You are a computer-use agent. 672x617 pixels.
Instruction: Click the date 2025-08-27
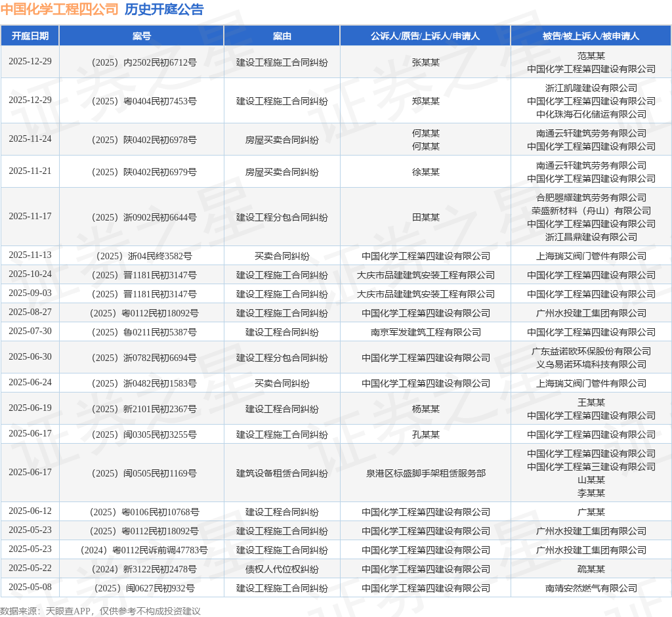30,312
